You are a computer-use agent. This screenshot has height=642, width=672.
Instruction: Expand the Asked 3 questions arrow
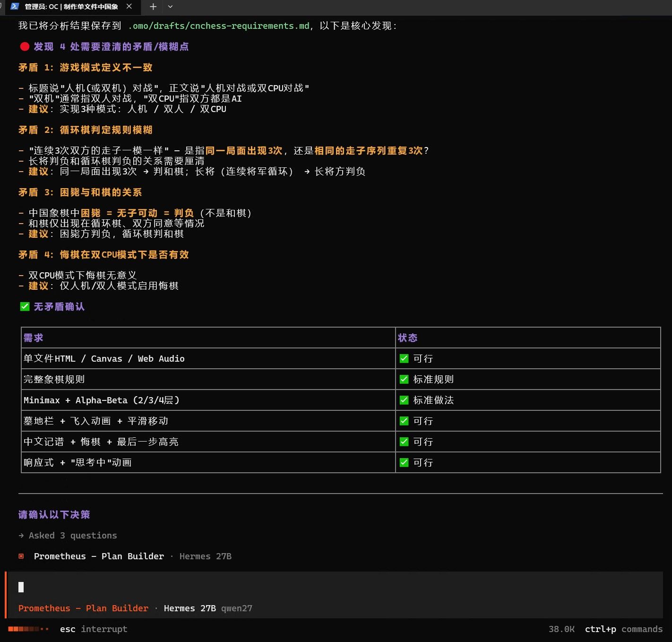point(21,536)
